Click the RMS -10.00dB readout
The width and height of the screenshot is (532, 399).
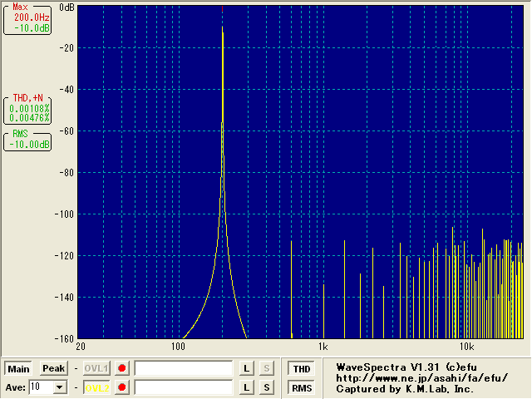(29, 145)
